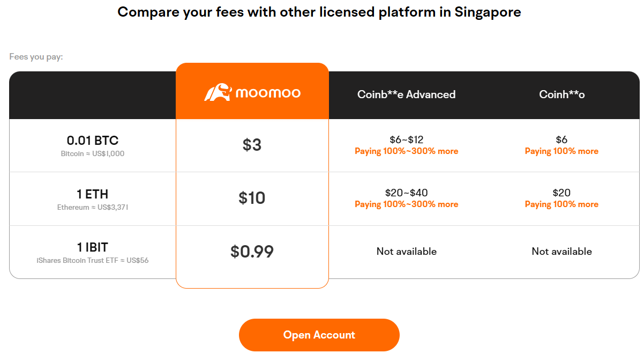Image resolution: width=644 pixels, height=353 pixels.
Task: Click the Open Account button
Action: click(x=319, y=335)
